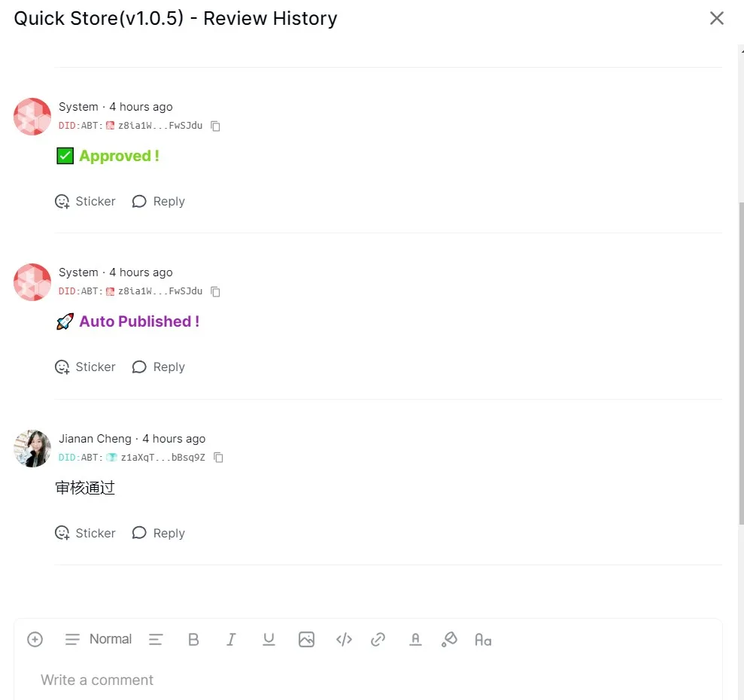
Task: Reply to the Approved comment
Action: pos(159,202)
